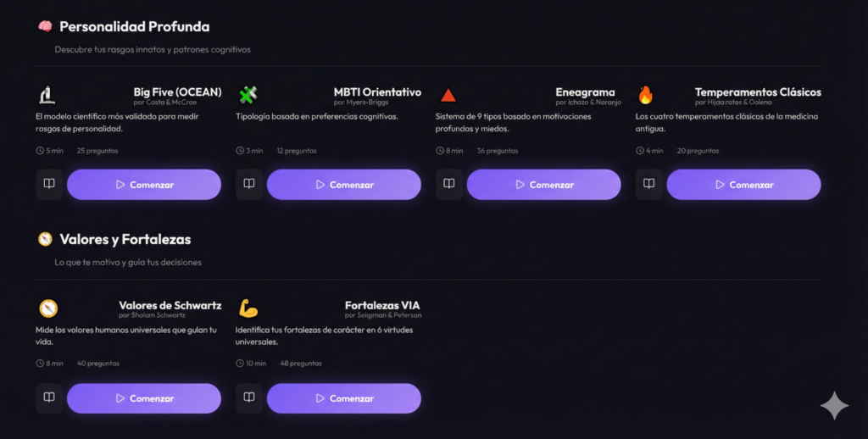Click the red triangle Eneagrama icon
The image size is (868, 439).
[448, 95]
